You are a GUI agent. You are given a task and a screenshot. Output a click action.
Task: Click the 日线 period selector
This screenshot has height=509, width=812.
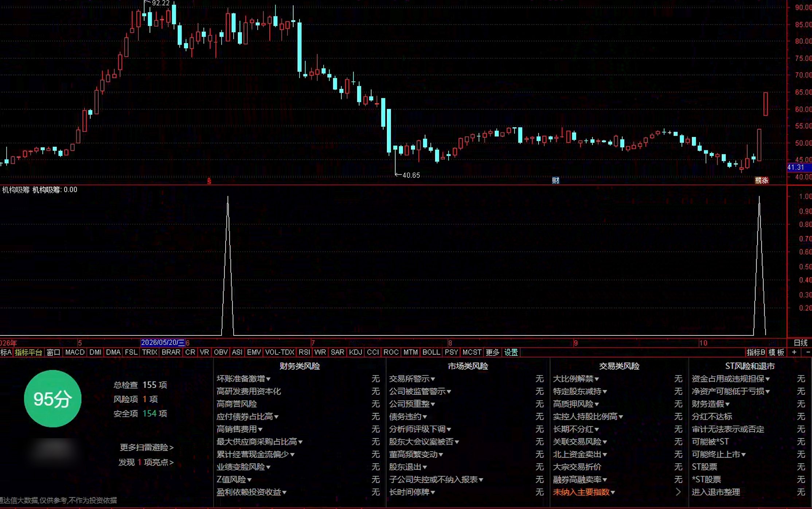pos(801,343)
